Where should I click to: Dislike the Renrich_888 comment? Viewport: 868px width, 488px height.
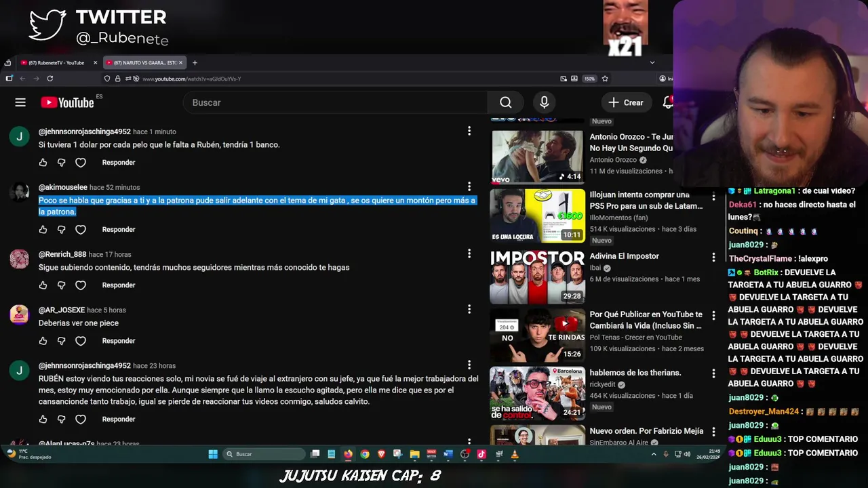[x=61, y=285]
